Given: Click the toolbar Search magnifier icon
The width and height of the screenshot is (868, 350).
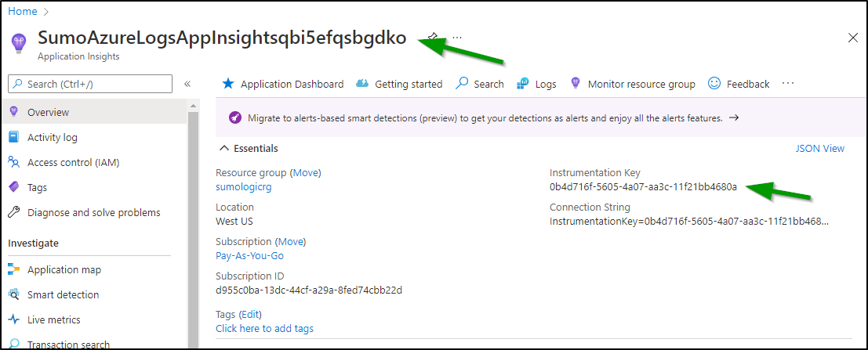Looking at the screenshot, I should [x=462, y=84].
